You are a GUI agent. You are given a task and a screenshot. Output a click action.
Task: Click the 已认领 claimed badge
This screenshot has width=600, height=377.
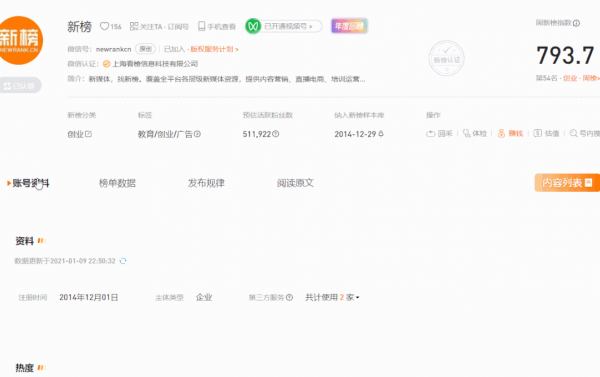click(20, 85)
